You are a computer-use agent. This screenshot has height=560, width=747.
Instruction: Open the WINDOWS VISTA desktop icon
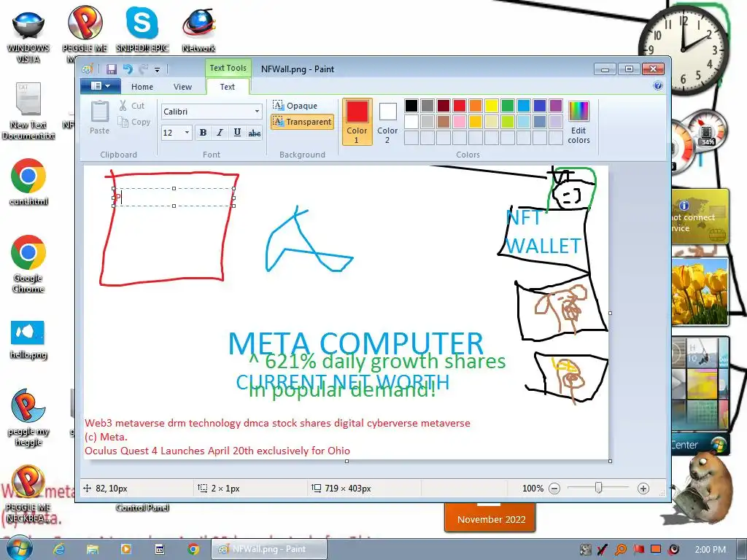[x=28, y=36]
